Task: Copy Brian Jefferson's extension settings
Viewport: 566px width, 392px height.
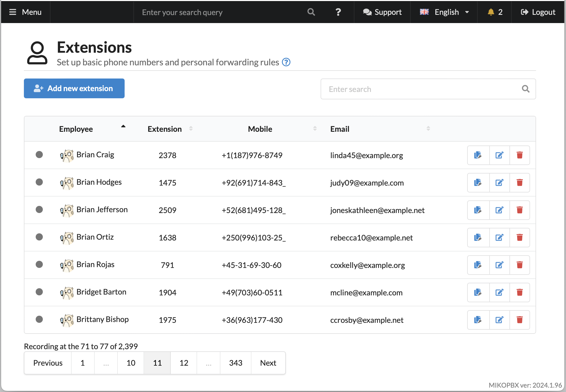Action: [x=478, y=210]
